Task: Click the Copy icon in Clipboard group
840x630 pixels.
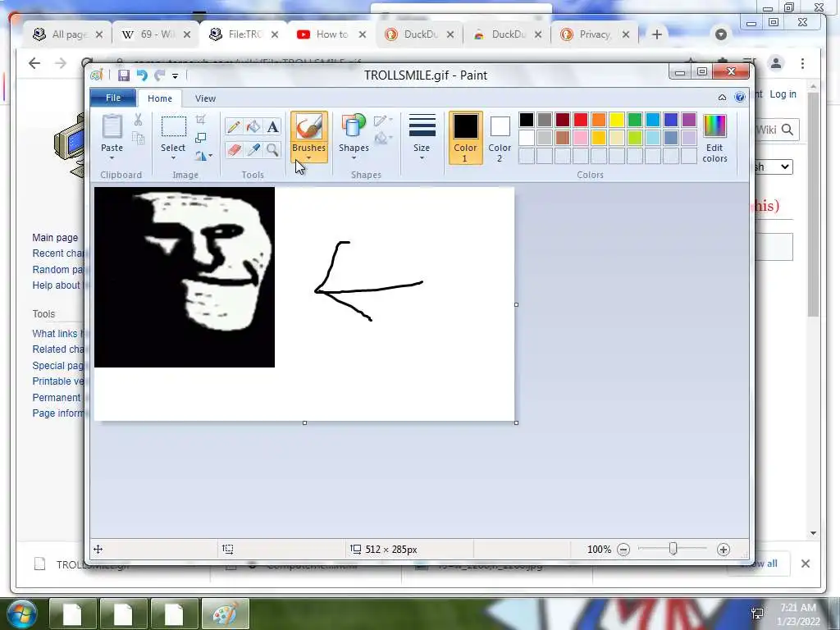Action: (x=138, y=139)
